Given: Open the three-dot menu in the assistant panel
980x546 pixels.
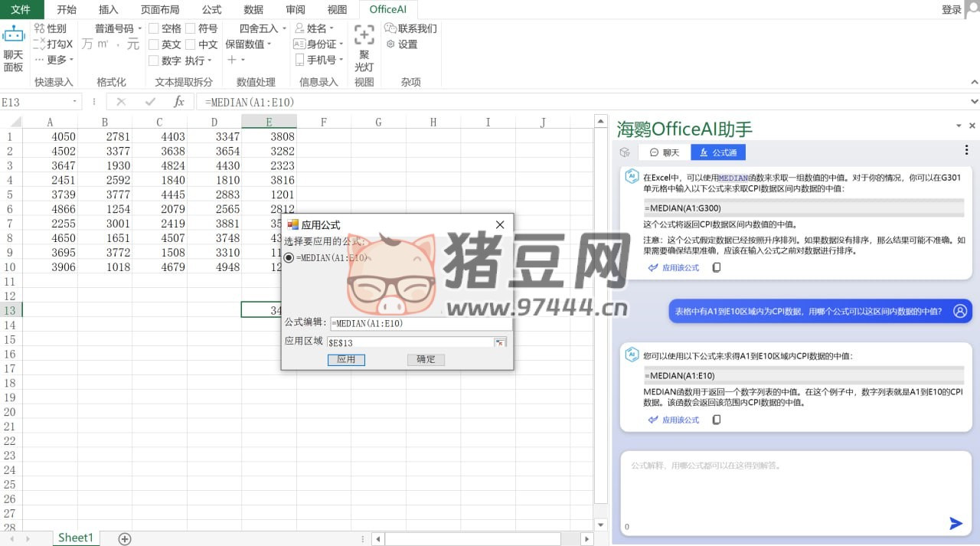Looking at the screenshot, I should [x=966, y=150].
